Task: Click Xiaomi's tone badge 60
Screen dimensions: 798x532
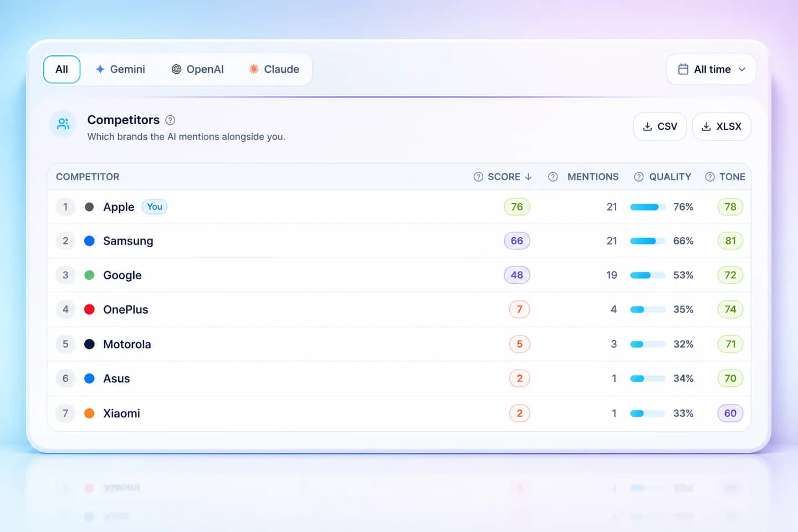Action: (x=730, y=413)
